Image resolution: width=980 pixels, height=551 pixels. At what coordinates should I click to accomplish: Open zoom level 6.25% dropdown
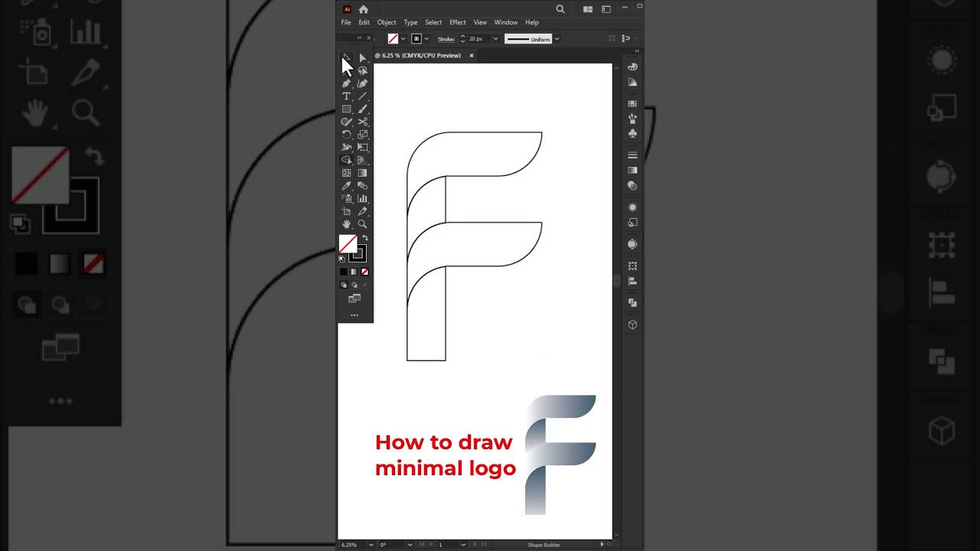point(371,545)
